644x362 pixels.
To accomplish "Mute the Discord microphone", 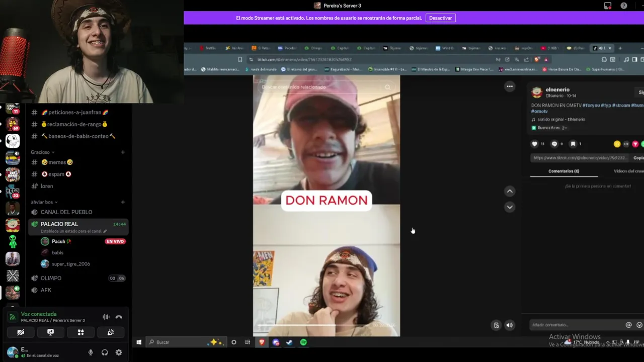I will pos(91,352).
